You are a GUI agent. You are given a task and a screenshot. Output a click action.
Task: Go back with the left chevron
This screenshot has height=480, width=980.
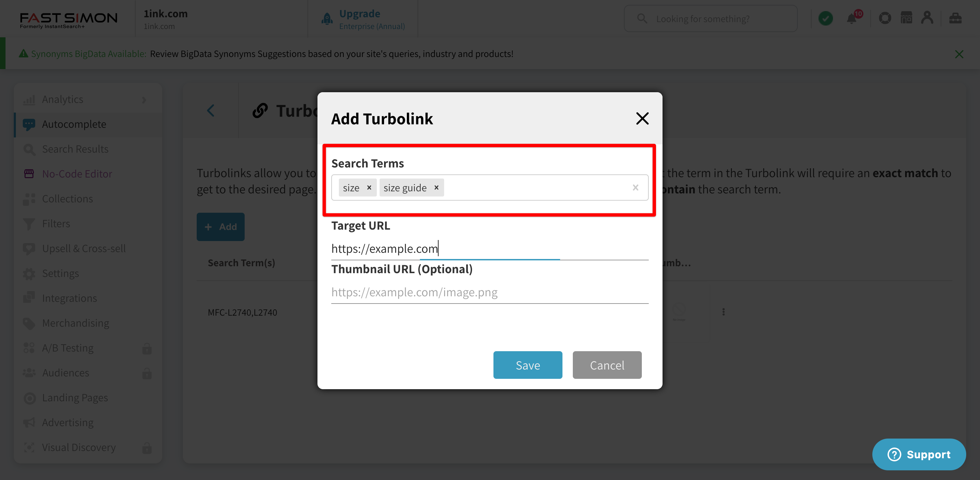pyautogui.click(x=210, y=111)
